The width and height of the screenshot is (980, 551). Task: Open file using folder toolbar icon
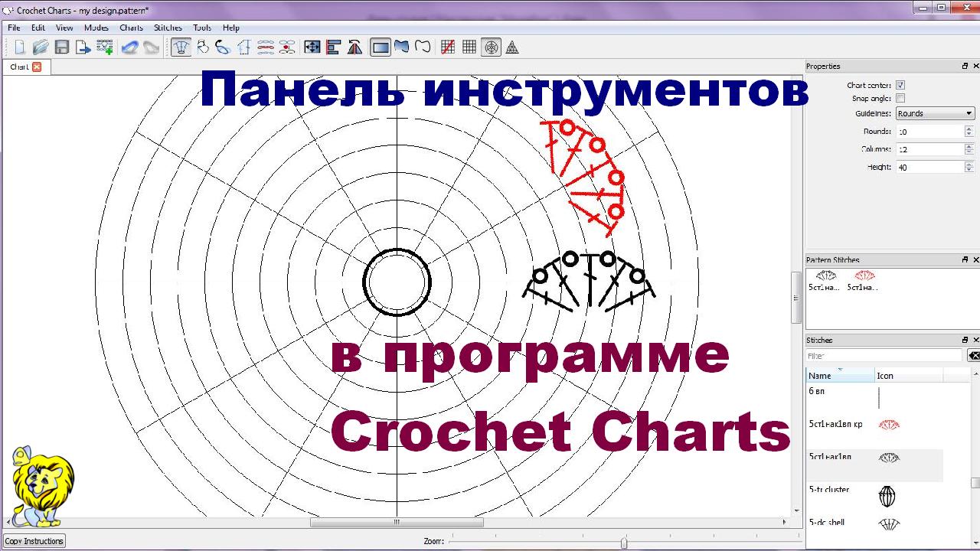point(41,47)
